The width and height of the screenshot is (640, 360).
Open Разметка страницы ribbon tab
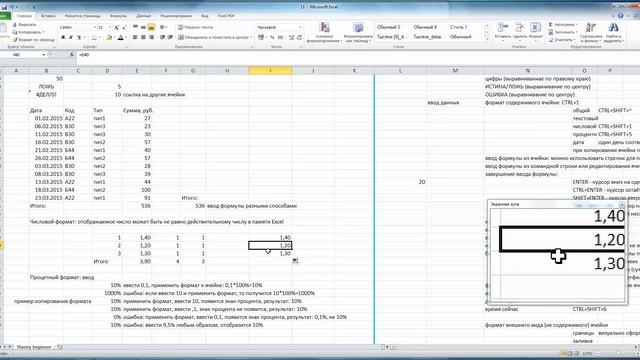pos(82,16)
